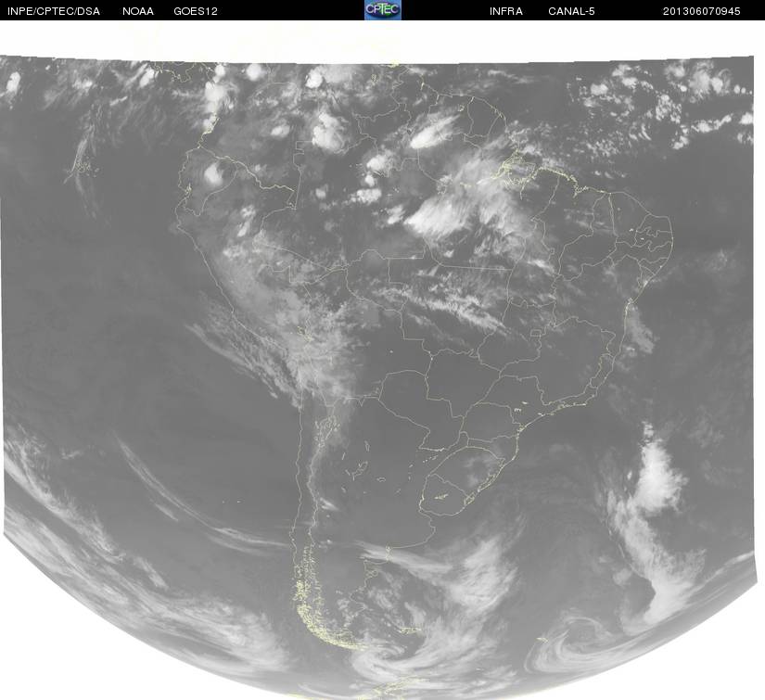Click the CPTEC logo in the header

tap(382, 10)
